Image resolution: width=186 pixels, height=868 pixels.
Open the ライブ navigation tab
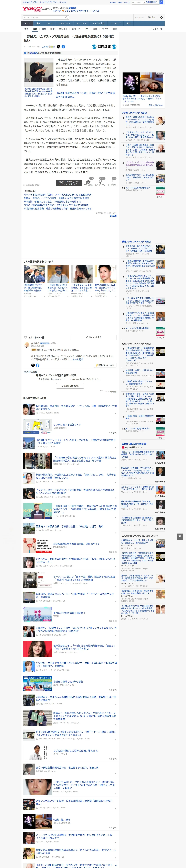49,23
